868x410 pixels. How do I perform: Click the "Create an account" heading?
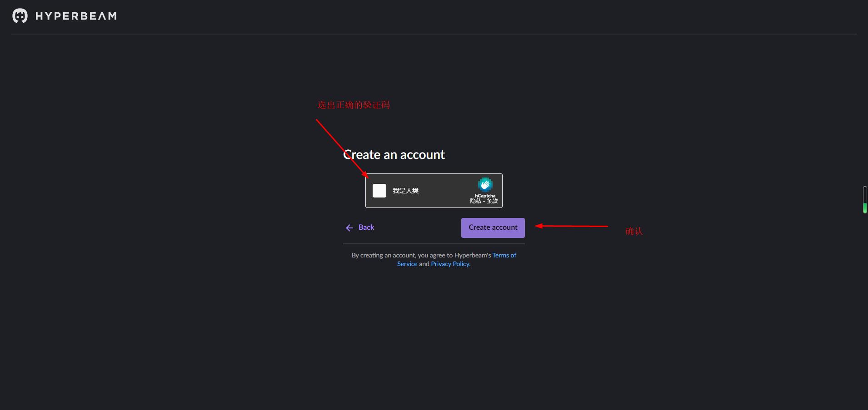pyautogui.click(x=394, y=155)
